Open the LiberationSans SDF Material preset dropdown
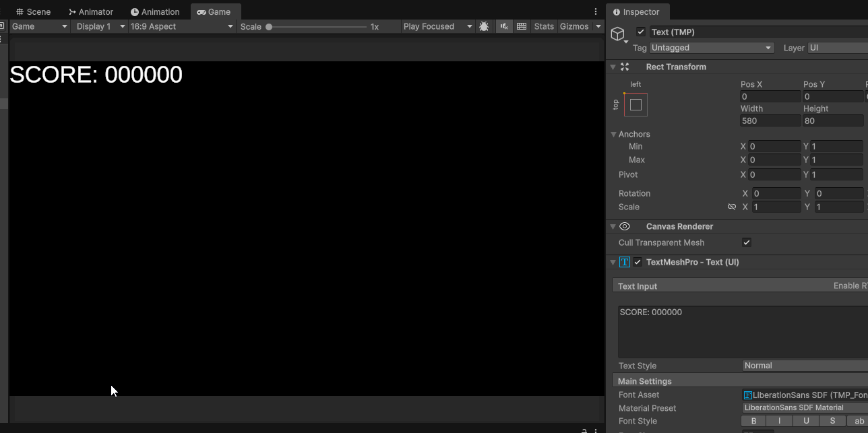Screen dimensions: 868x433 (805, 407)
